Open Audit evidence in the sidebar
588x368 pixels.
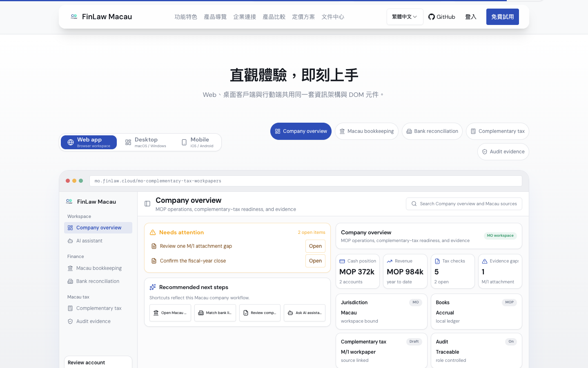pos(98,321)
